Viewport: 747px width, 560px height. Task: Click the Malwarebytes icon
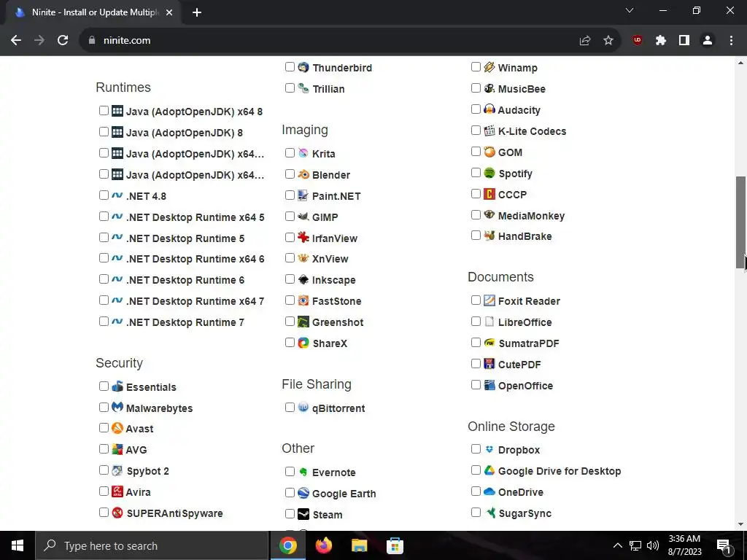click(x=117, y=407)
